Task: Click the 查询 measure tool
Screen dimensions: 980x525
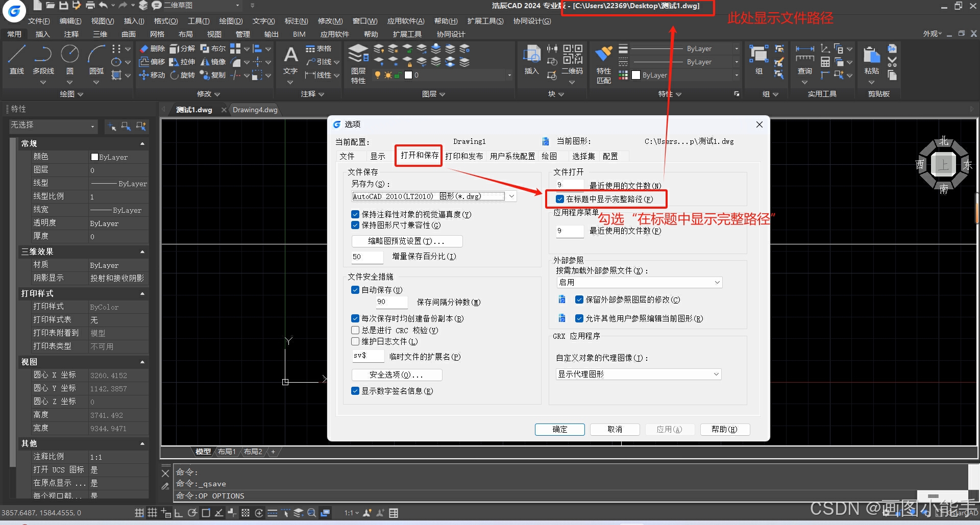Action: [805, 59]
